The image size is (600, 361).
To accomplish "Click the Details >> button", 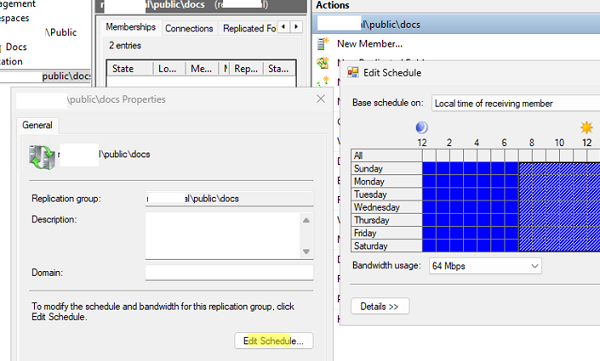I will [x=380, y=306].
